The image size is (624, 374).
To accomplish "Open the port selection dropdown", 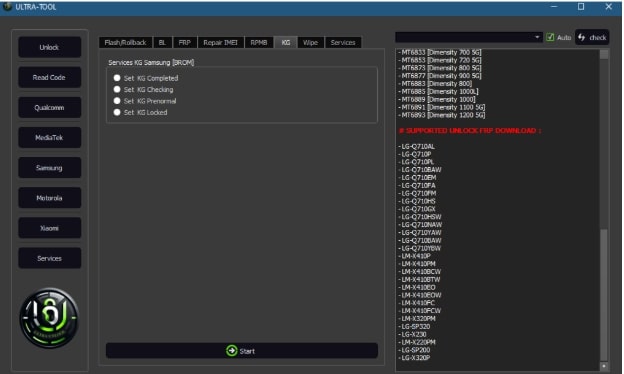I will 469,37.
